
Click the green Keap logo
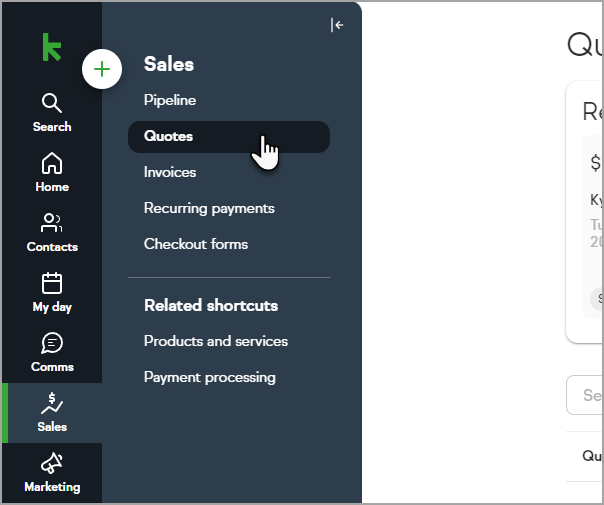click(x=52, y=47)
